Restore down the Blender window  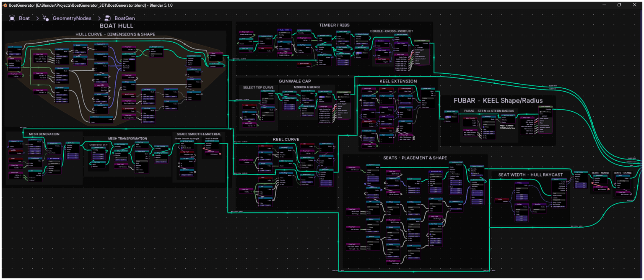pyautogui.click(x=619, y=5)
